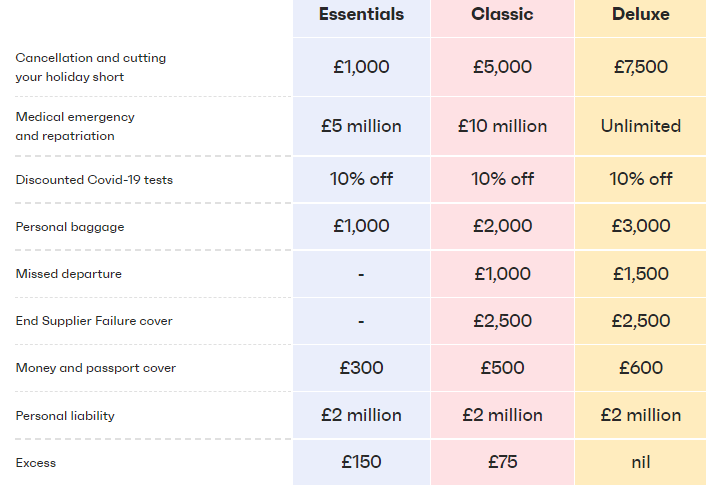Click the Cancellation and cutting holiday short label

point(91,67)
